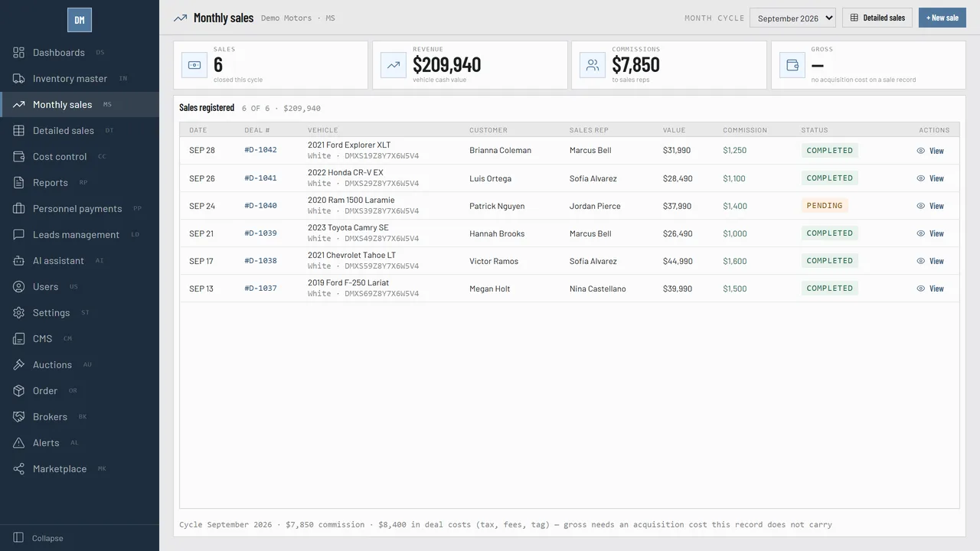This screenshot has width=980, height=551.
Task: Click customer name Victor Ramos
Action: tap(494, 261)
